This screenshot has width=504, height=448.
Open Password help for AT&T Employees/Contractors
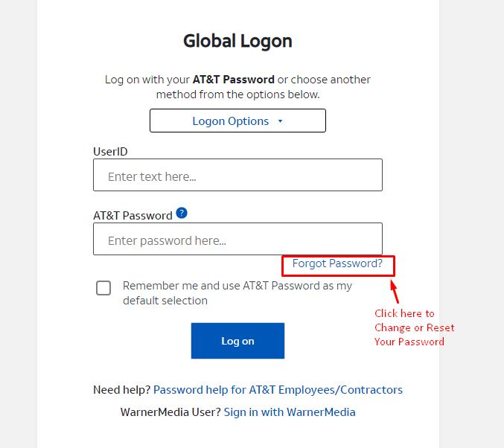tap(278, 390)
